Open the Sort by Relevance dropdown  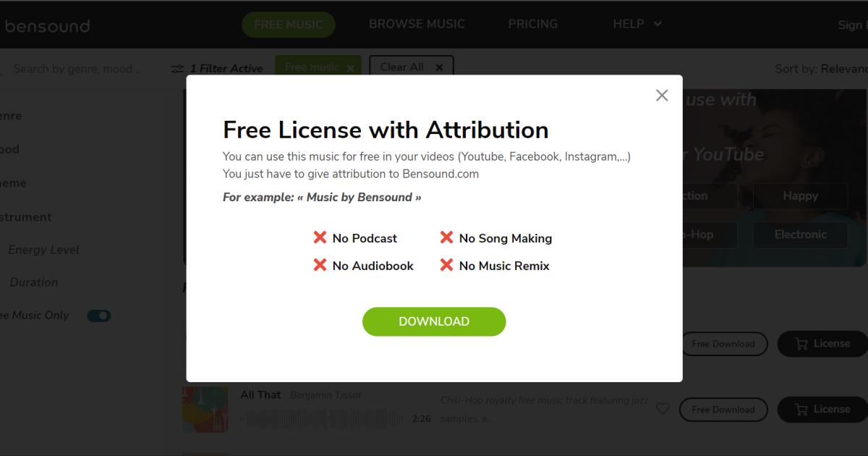click(x=821, y=69)
